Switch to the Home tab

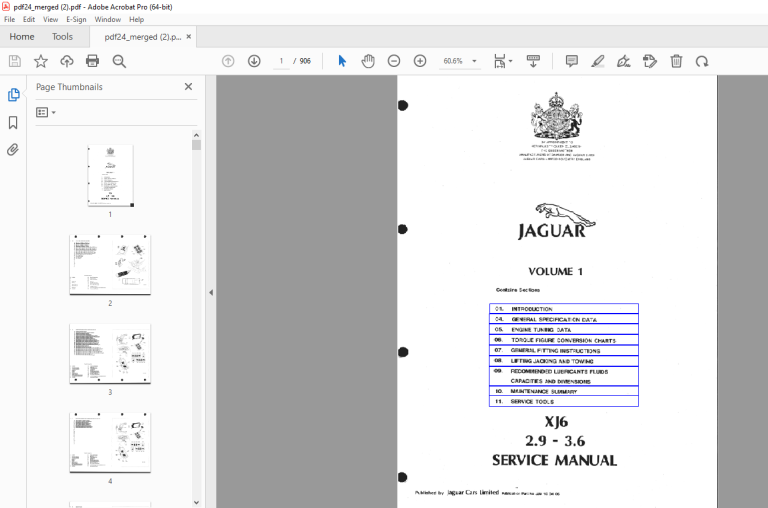(22, 37)
